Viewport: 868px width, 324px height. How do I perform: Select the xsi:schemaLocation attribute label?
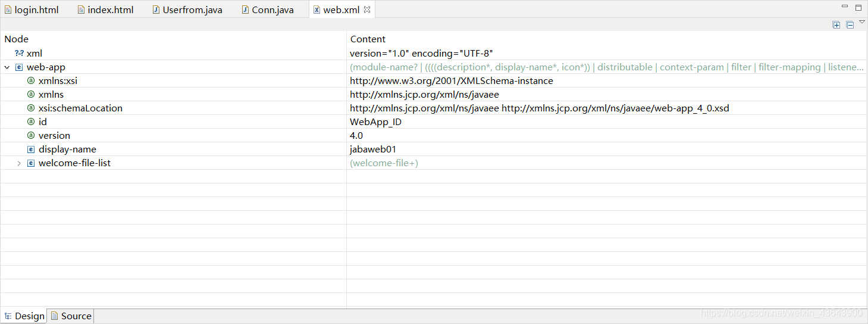(80, 108)
